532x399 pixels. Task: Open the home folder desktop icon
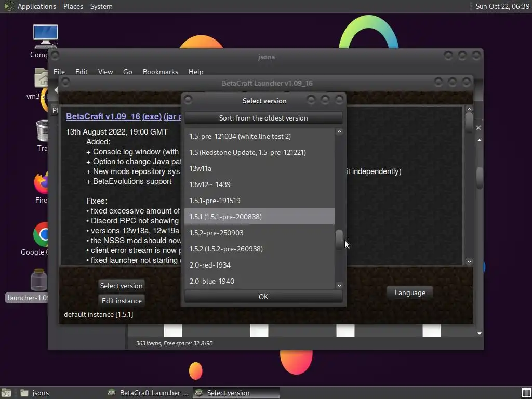click(x=41, y=77)
